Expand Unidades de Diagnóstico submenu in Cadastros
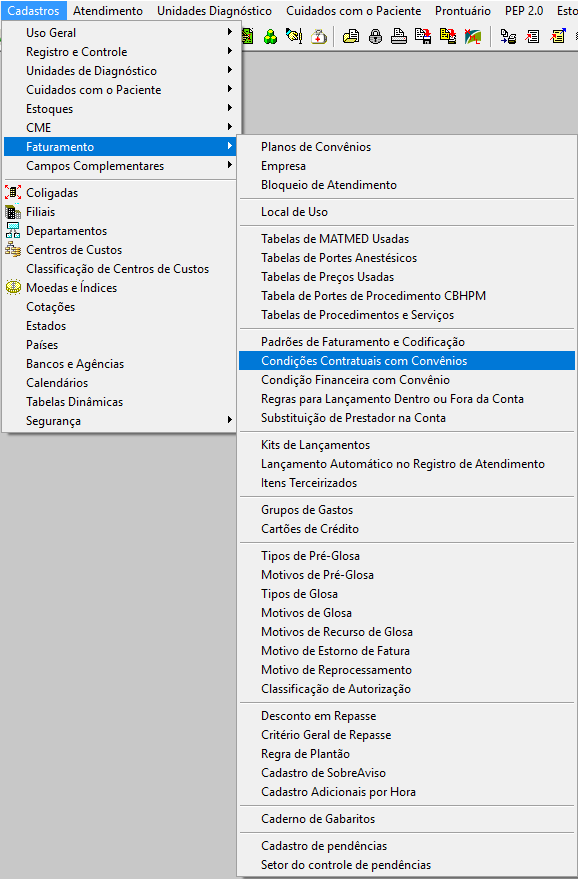 (120, 71)
